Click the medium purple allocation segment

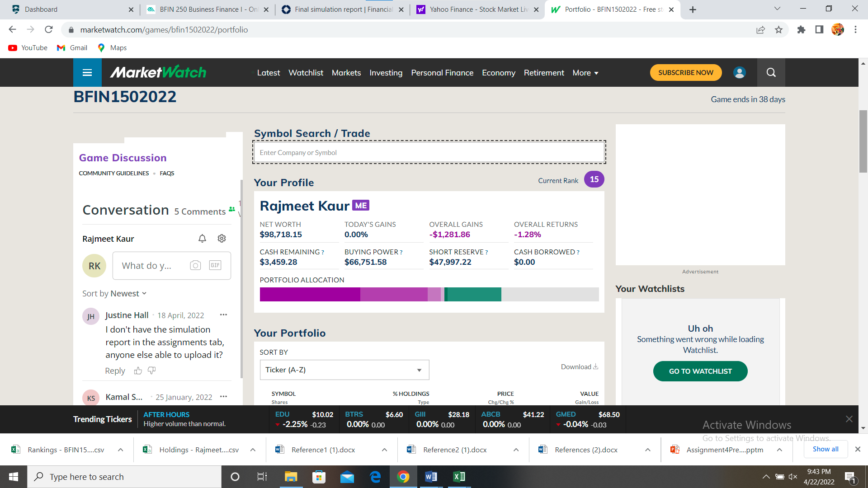click(394, 295)
